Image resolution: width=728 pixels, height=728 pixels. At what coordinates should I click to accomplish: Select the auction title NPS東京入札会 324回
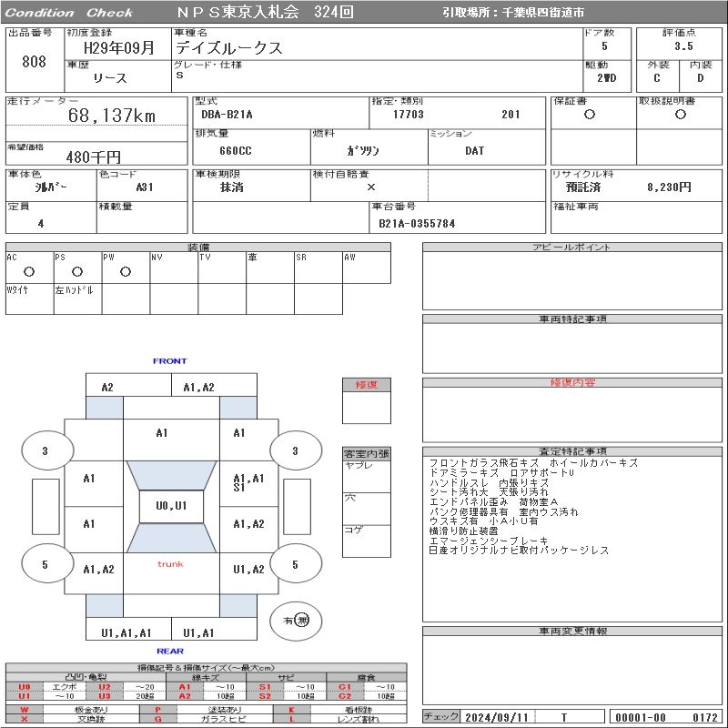pyautogui.click(x=265, y=12)
